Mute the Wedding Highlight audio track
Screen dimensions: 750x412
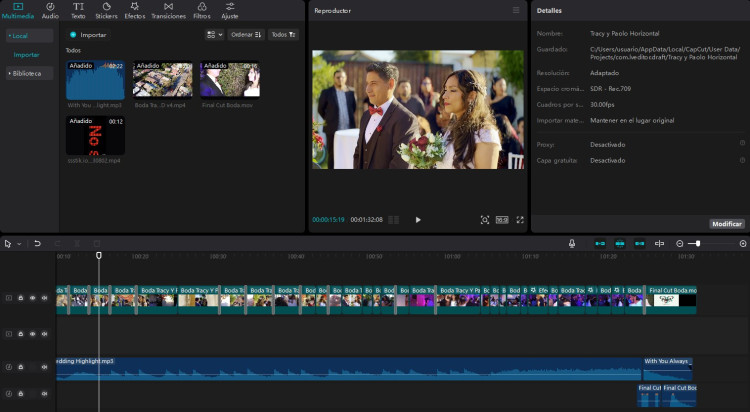coord(44,367)
